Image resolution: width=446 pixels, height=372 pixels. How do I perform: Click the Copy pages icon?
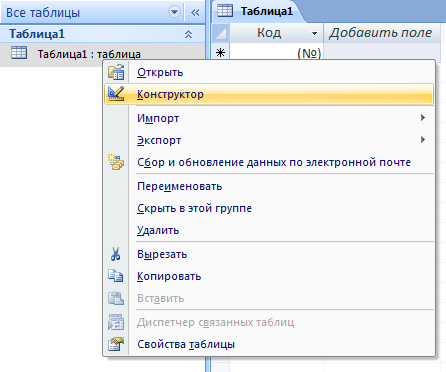point(116,276)
